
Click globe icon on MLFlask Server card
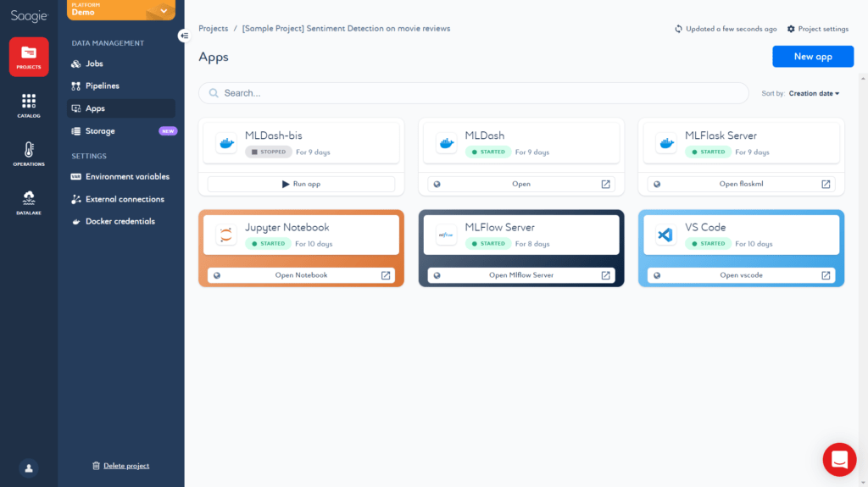(657, 185)
